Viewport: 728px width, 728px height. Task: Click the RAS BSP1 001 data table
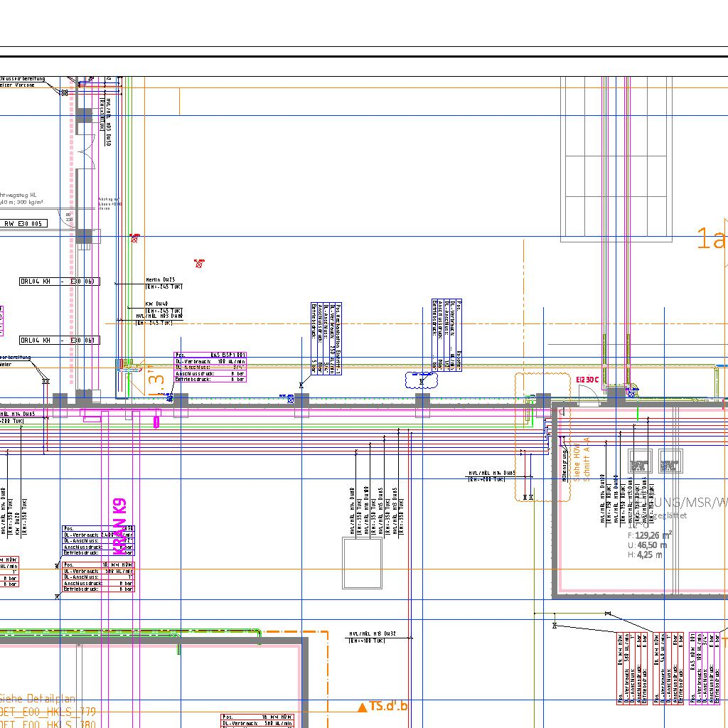tap(210, 367)
